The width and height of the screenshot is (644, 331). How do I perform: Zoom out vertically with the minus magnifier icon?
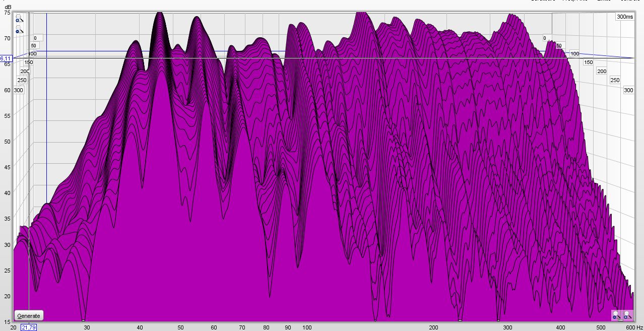click(x=19, y=30)
